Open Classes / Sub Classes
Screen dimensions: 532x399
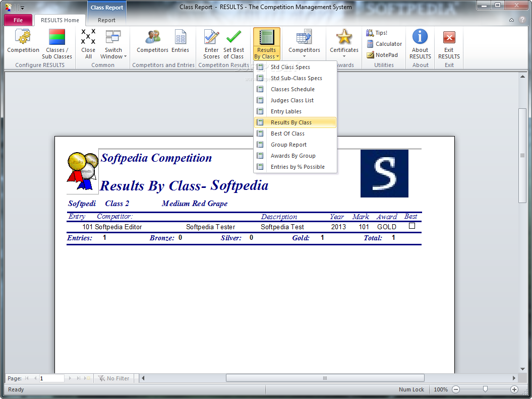[56, 44]
